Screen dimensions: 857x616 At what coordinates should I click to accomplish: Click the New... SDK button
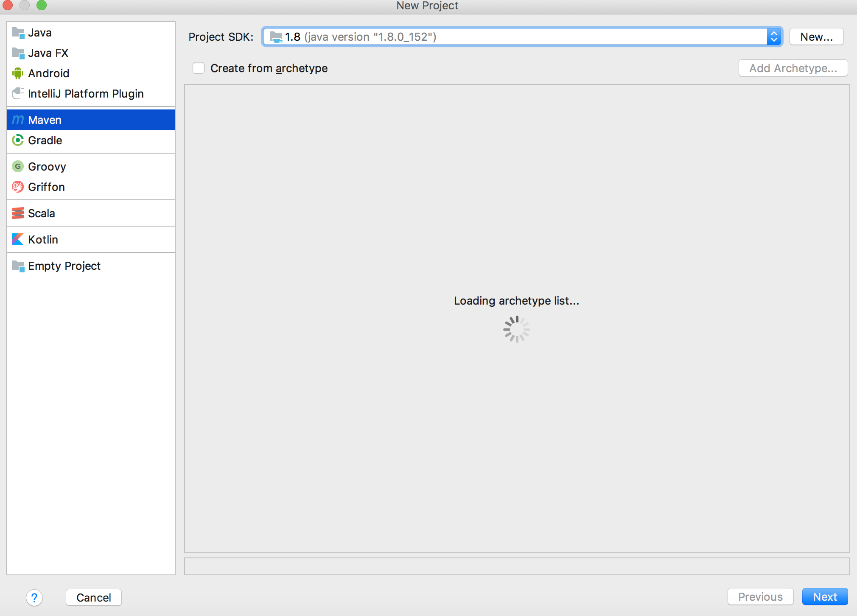[816, 37]
